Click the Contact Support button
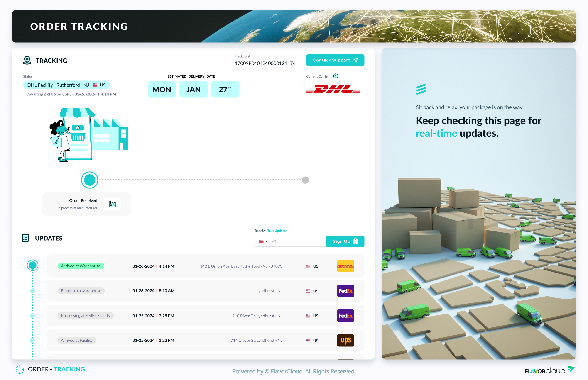Viewport: 588px width, 380px height. (x=335, y=60)
